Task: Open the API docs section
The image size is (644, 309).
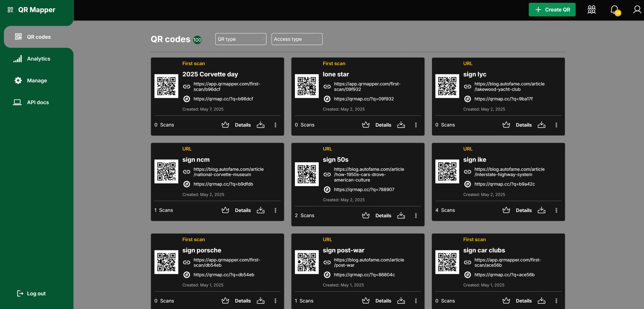Action: coord(37,102)
